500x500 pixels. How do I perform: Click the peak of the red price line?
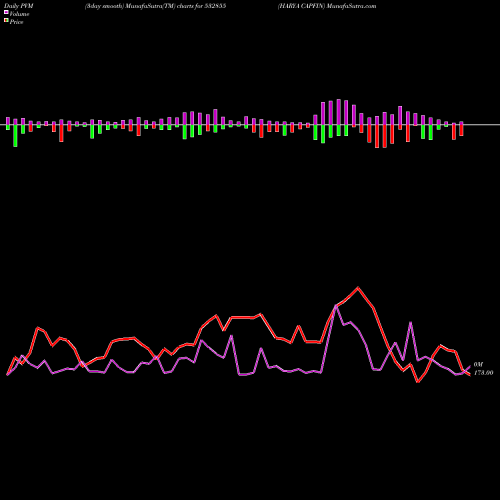click(358, 287)
